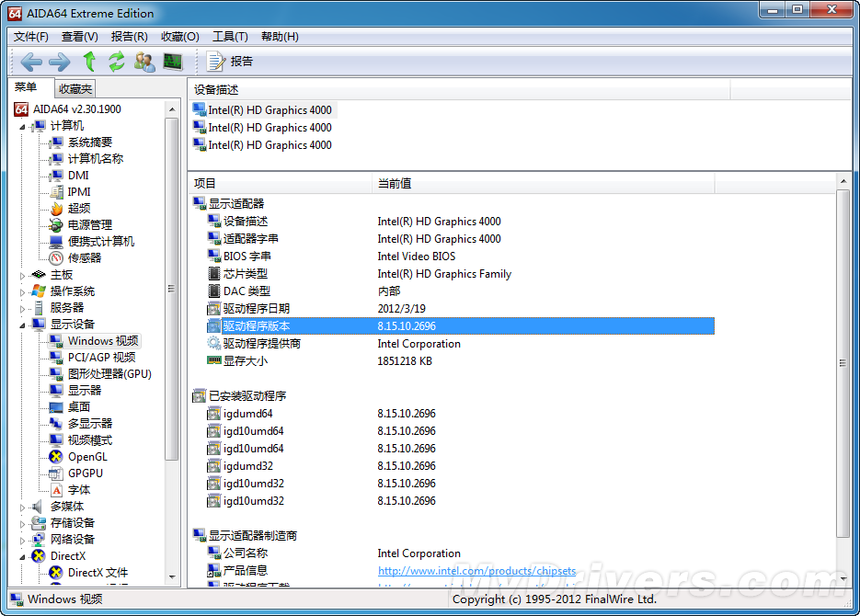Open the intel.com products chipsets link
This screenshot has height=616, width=860.
point(476,571)
